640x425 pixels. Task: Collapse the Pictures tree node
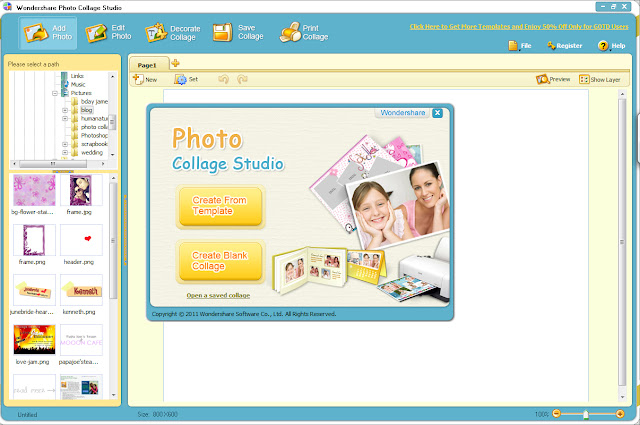click(x=55, y=93)
